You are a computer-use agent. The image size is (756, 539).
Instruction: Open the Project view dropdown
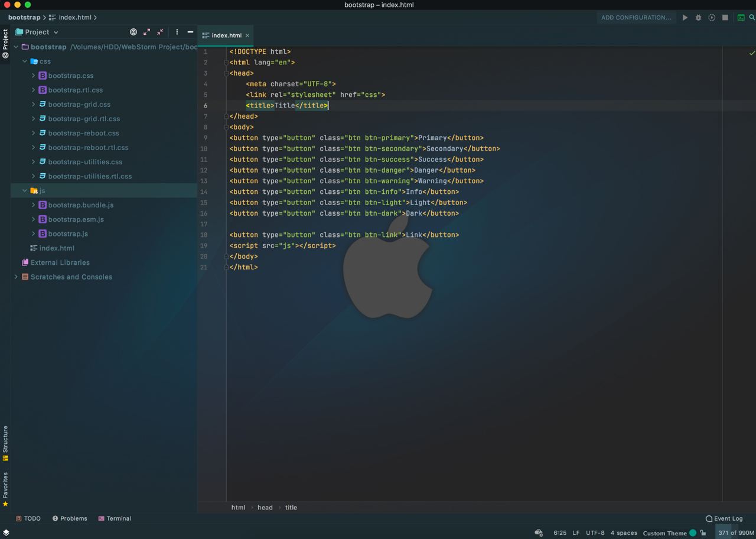37,32
